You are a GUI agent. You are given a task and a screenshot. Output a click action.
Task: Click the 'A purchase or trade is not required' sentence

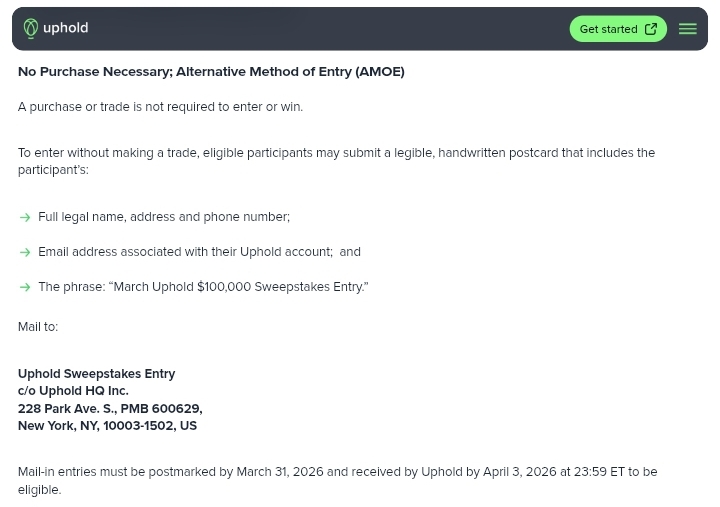pyautogui.click(x=160, y=107)
